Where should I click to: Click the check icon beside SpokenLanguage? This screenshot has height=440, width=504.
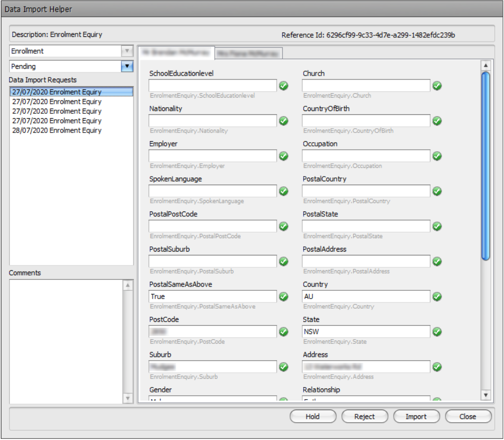pyautogui.click(x=283, y=191)
